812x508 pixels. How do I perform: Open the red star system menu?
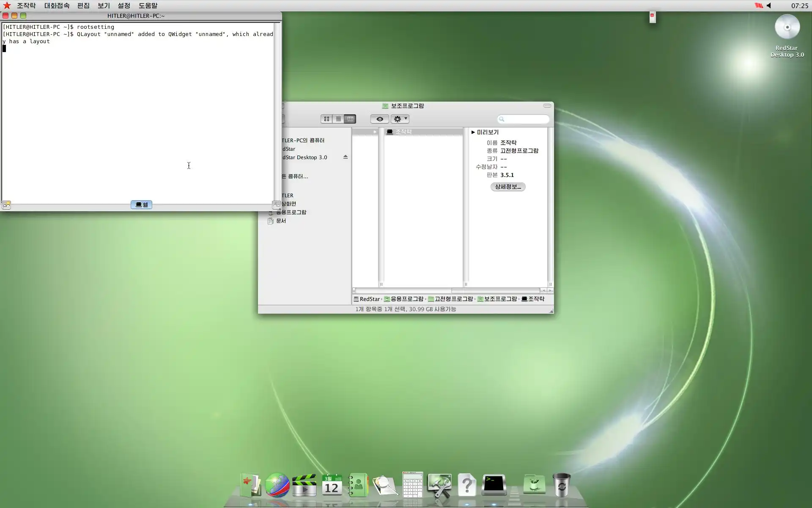point(7,6)
